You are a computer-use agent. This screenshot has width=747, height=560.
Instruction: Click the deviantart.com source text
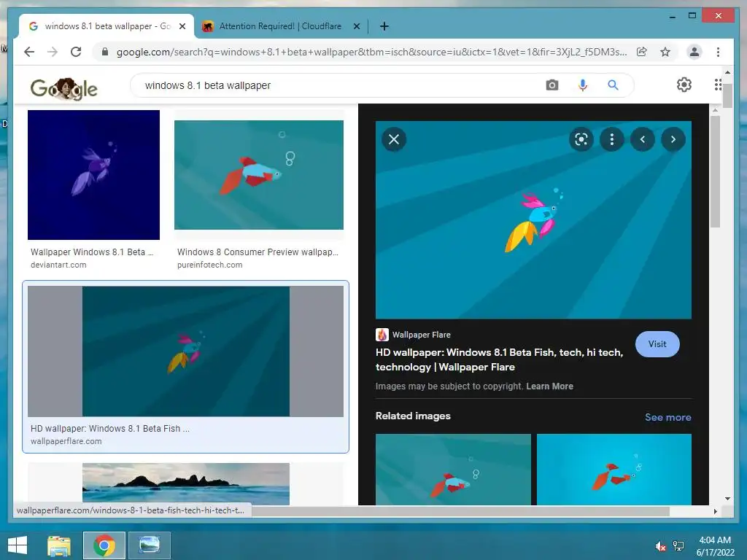click(58, 265)
